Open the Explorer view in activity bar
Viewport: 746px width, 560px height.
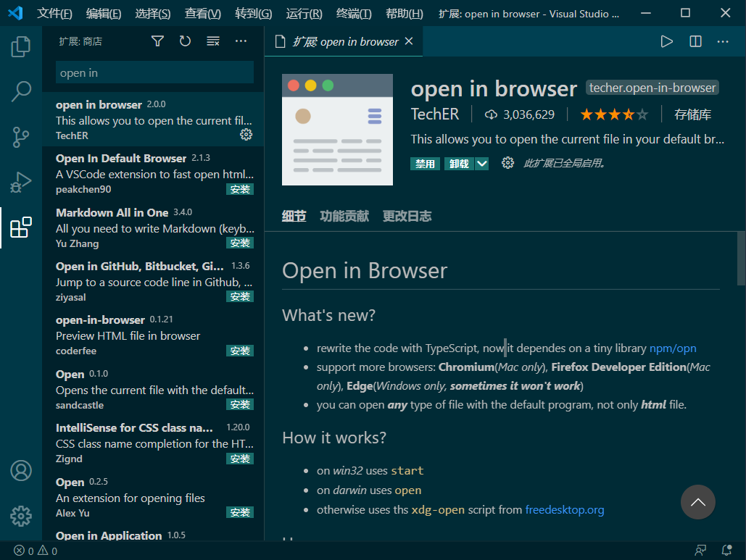[x=20, y=46]
